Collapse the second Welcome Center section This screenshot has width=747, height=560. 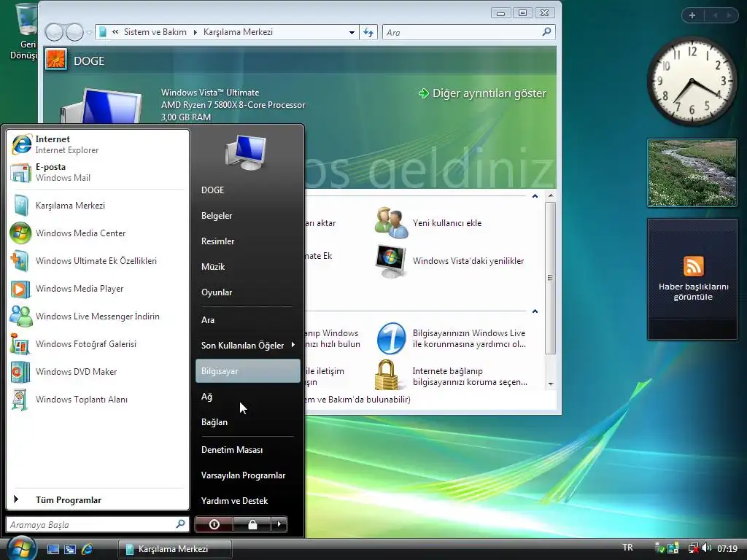click(x=535, y=311)
